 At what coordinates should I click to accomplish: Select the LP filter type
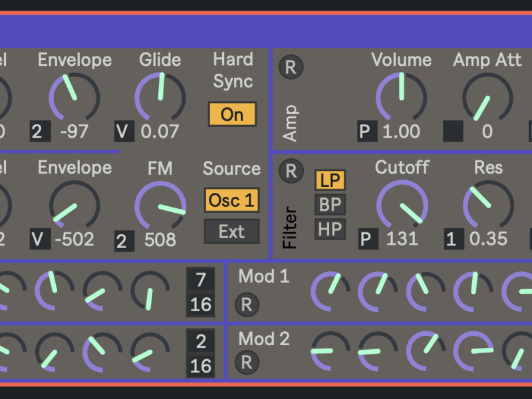point(330,180)
